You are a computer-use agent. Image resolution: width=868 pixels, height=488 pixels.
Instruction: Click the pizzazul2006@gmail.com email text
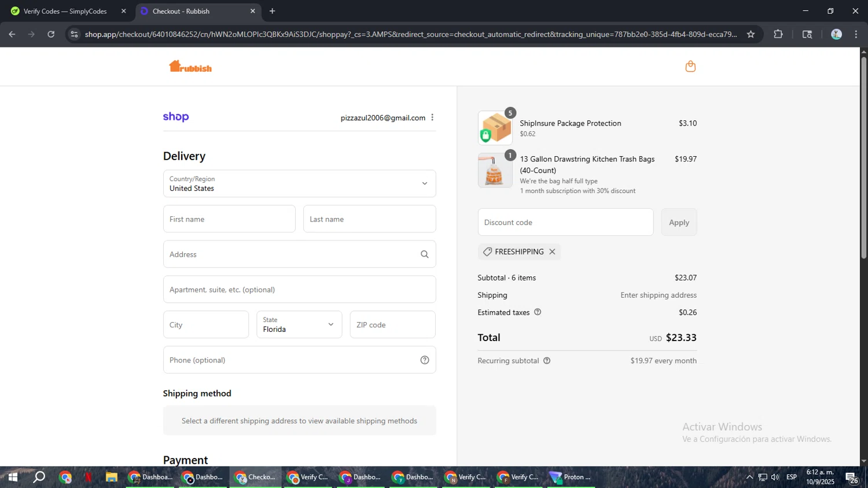(383, 117)
